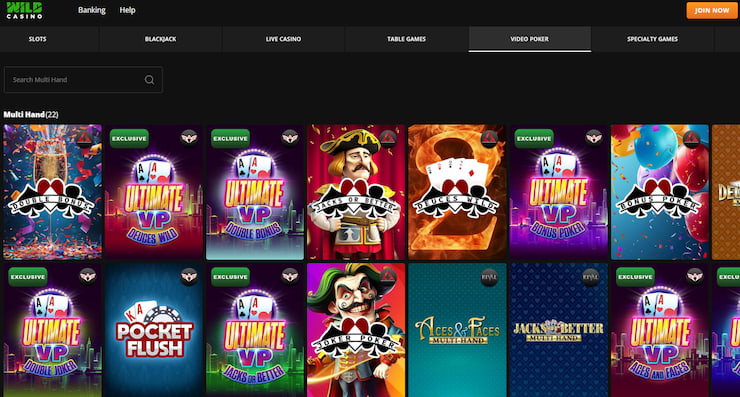Click provider badge on Ultimate VP Double Bonus
The height and width of the screenshot is (397, 740).
tap(290, 137)
